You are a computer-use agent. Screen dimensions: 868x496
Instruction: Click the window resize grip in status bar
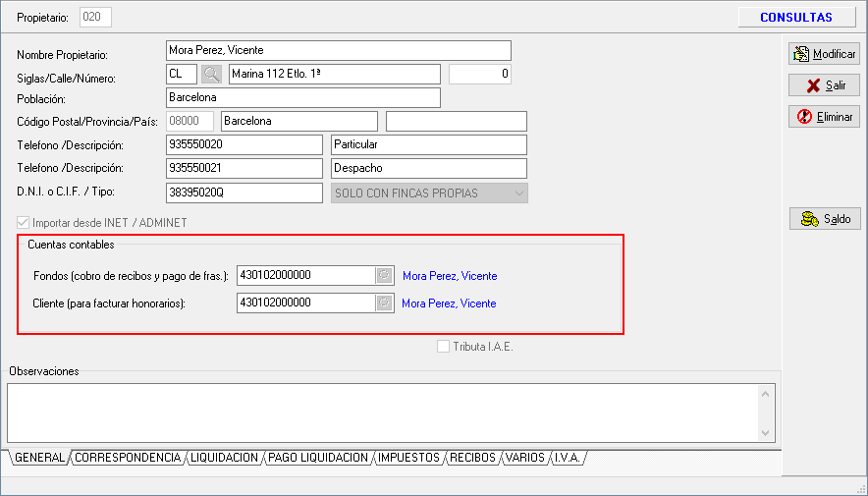[x=861, y=489]
